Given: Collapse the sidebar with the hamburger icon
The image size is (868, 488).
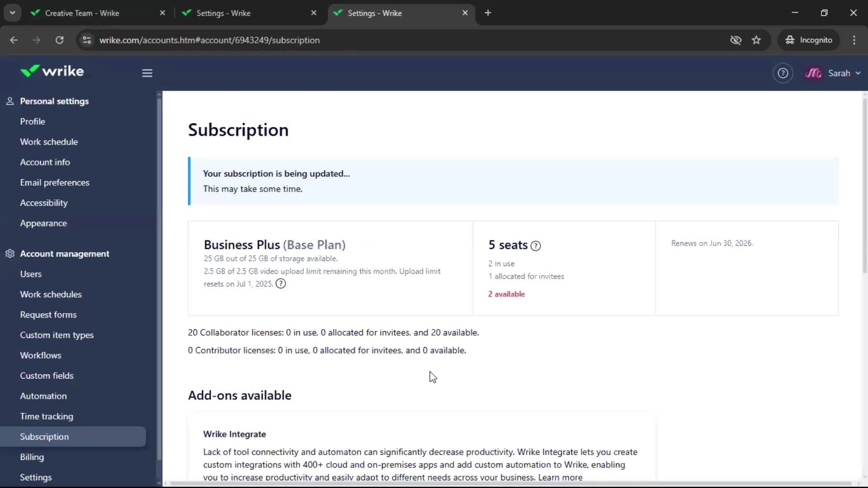Looking at the screenshot, I should tap(147, 73).
